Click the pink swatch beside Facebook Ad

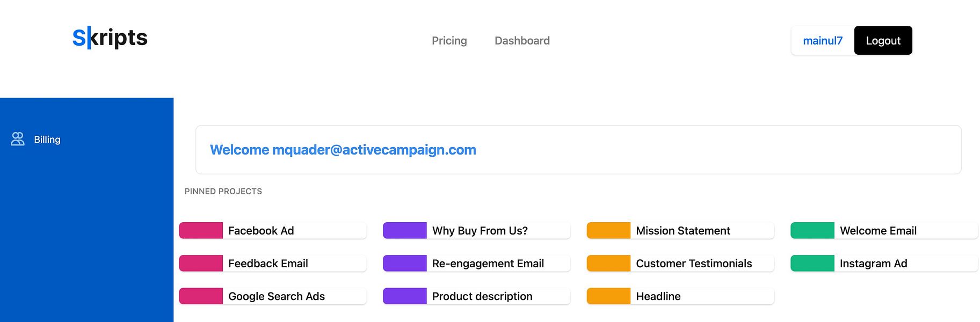click(201, 231)
